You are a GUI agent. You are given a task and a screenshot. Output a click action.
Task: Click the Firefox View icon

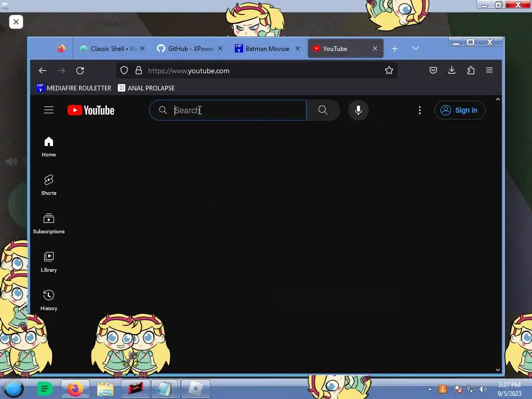[61, 48]
